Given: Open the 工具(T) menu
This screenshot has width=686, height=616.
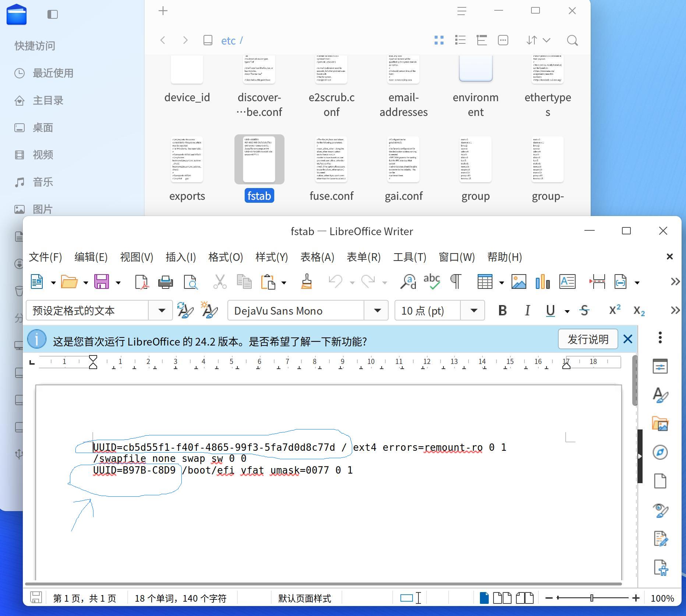Looking at the screenshot, I should coord(410,257).
